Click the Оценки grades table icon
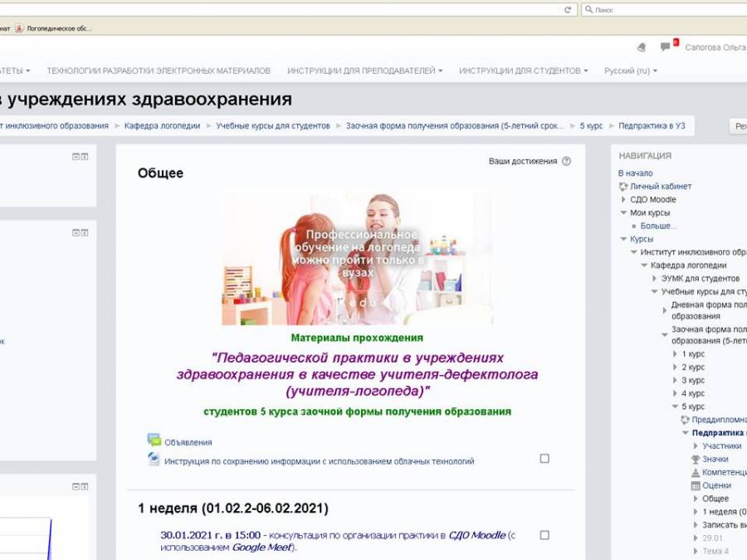 tap(696, 485)
